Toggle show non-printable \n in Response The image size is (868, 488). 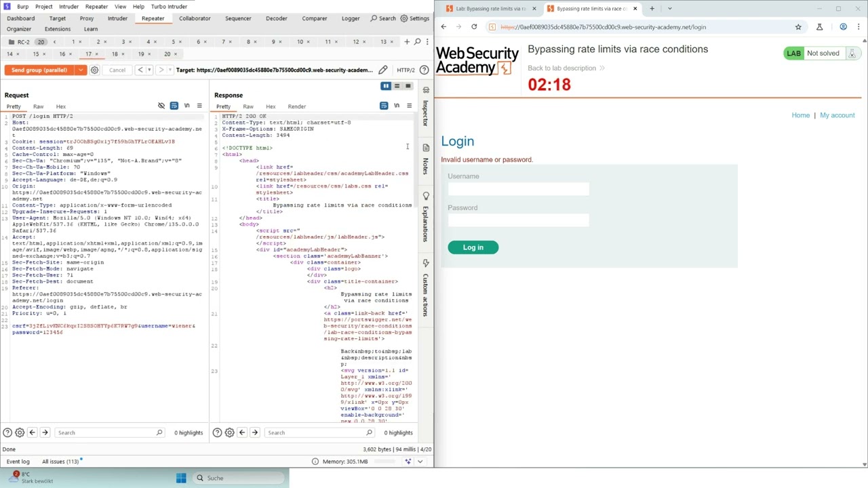pos(397,106)
